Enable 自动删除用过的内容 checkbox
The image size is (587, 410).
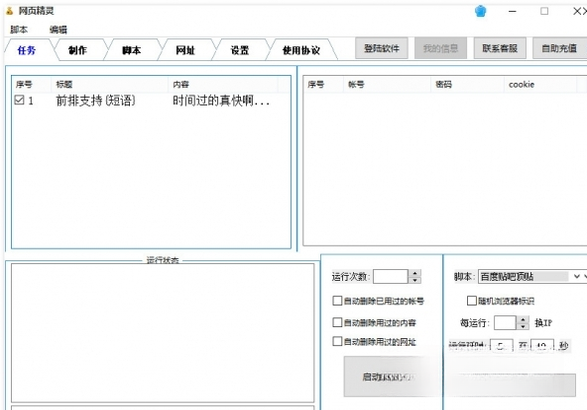coord(337,322)
